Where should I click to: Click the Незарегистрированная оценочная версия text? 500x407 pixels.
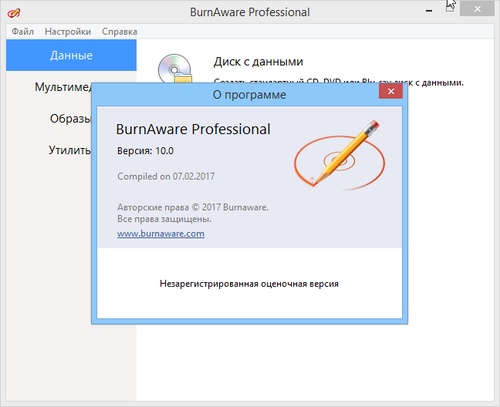click(x=249, y=284)
